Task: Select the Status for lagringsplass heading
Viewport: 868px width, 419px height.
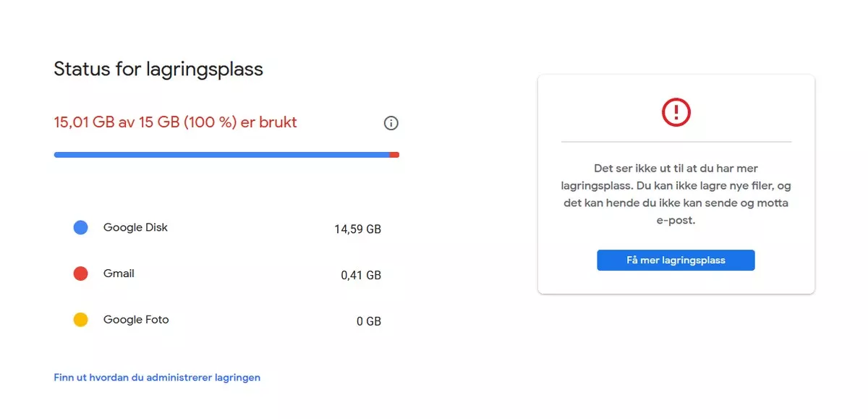Action: 158,69
